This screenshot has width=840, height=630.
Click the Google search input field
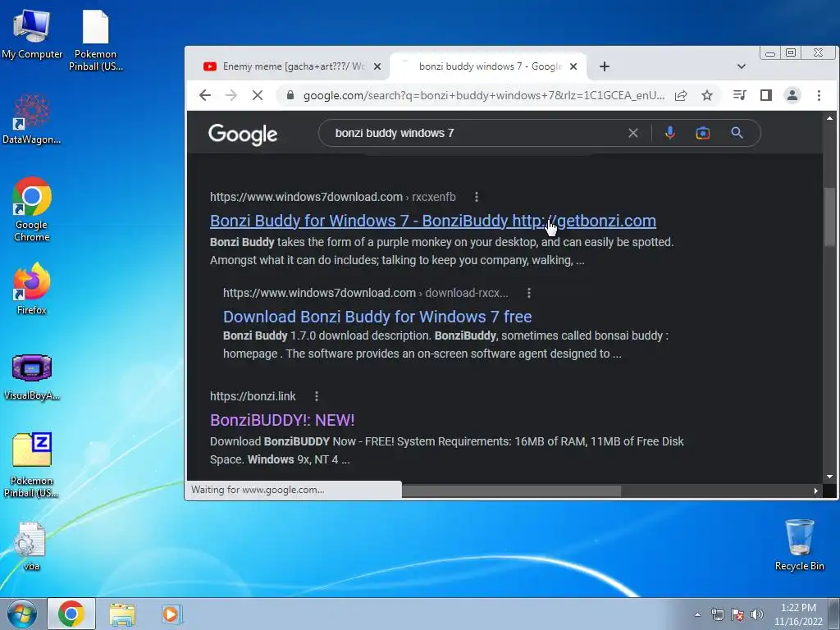tap(477, 133)
